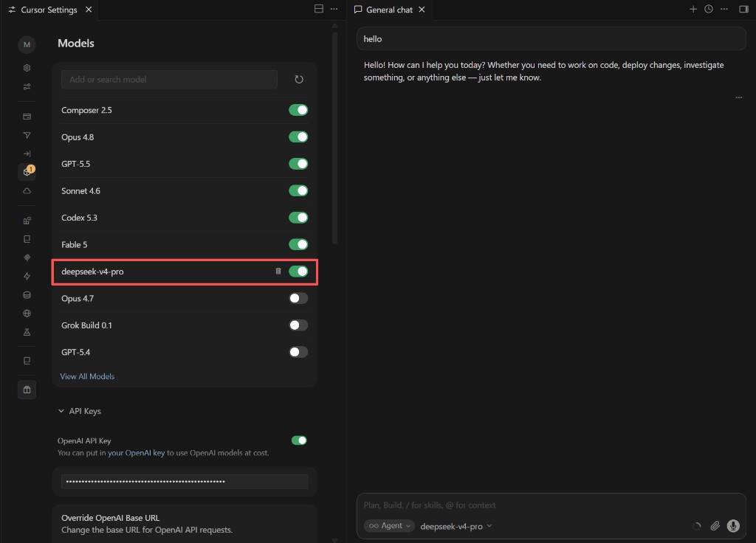This screenshot has height=543, width=756.
Task: Disable the Opus 4.8 model
Action: tap(298, 136)
